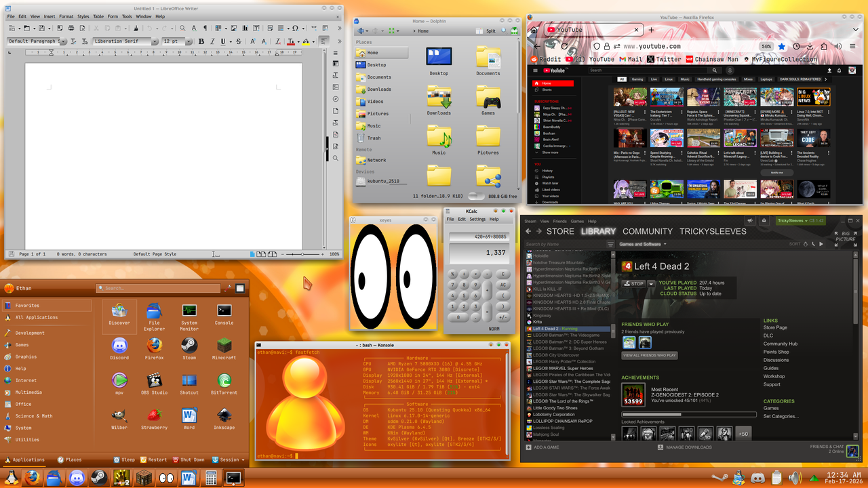Open the COMMUNITY tab in Steam
The image size is (868, 488).
648,231
